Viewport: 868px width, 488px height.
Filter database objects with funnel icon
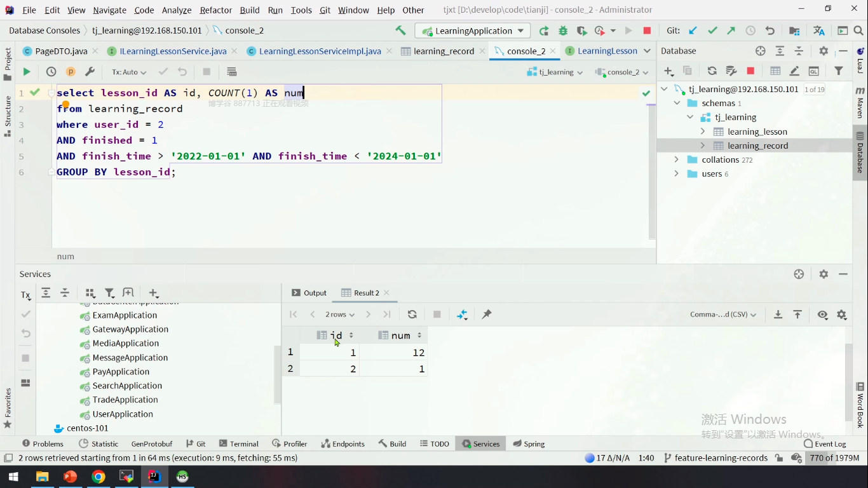[x=839, y=71]
